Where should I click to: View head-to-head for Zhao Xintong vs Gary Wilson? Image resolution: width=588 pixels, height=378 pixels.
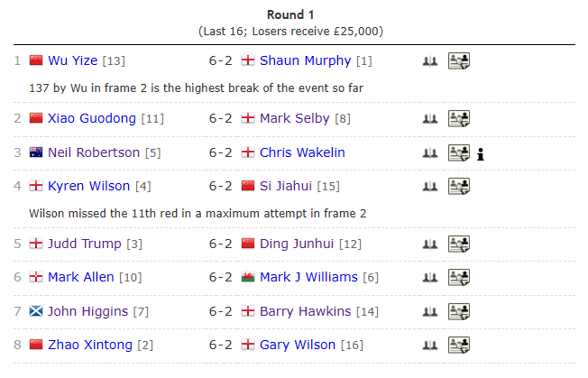coord(430,346)
